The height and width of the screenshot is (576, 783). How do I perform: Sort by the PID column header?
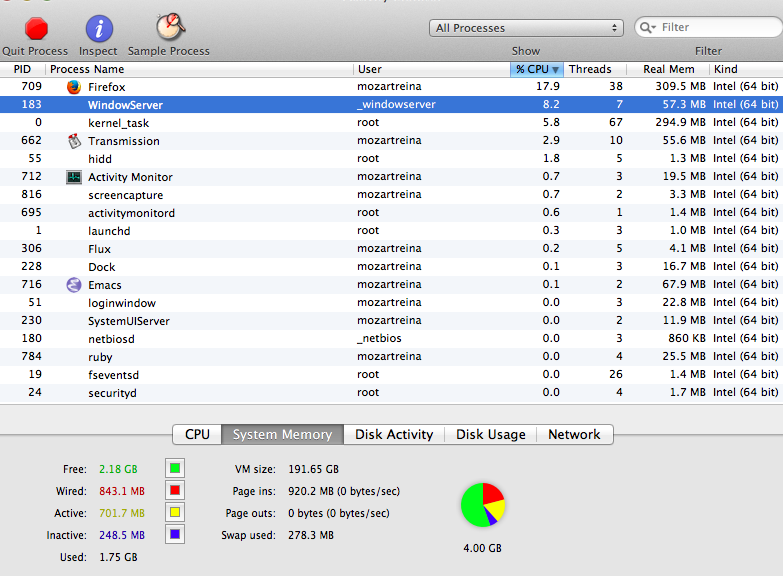[22, 69]
